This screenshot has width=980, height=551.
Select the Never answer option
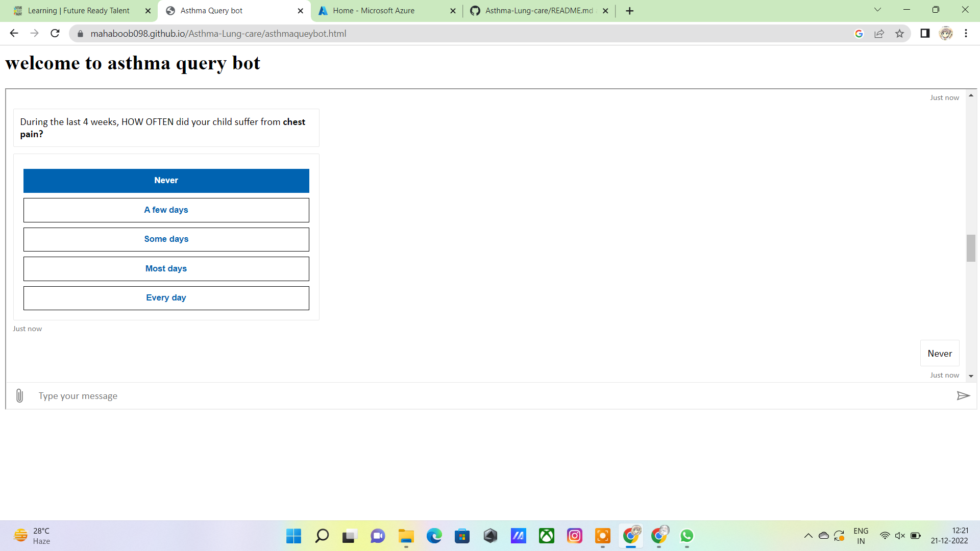click(166, 181)
